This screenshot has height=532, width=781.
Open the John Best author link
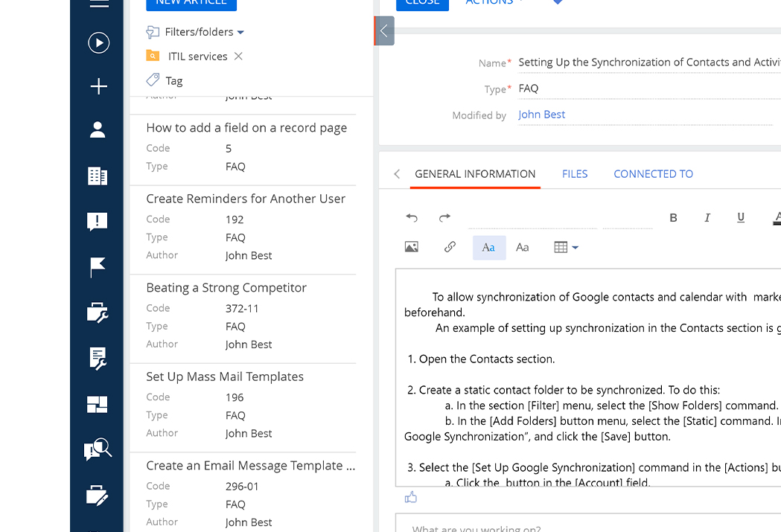541,115
